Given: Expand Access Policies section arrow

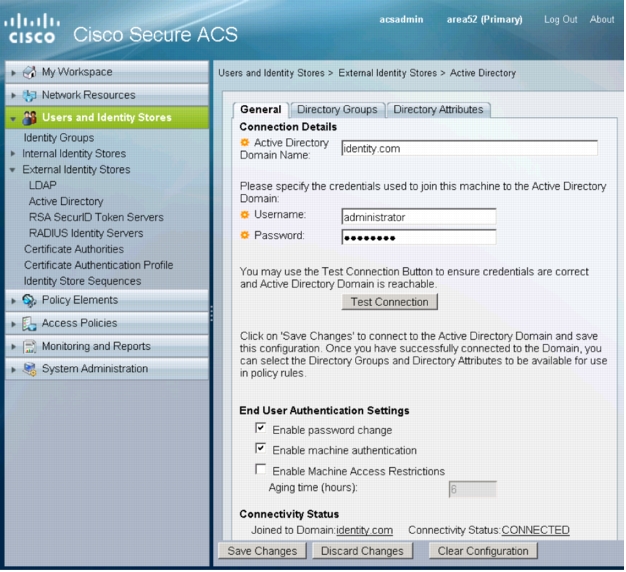Looking at the screenshot, I should pos(13,324).
